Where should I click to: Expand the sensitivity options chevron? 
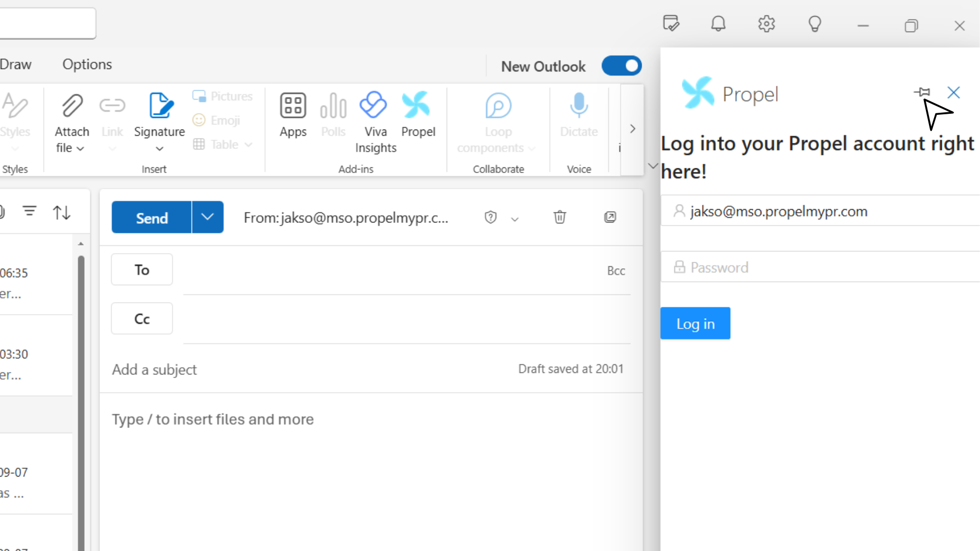coord(514,219)
